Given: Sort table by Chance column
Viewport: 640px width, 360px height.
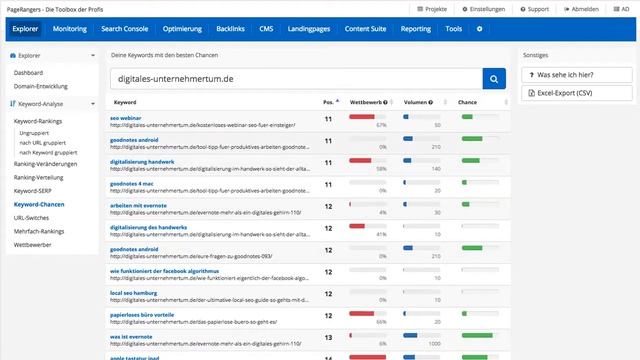Looking at the screenshot, I should pyautogui.click(x=506, y=102).
